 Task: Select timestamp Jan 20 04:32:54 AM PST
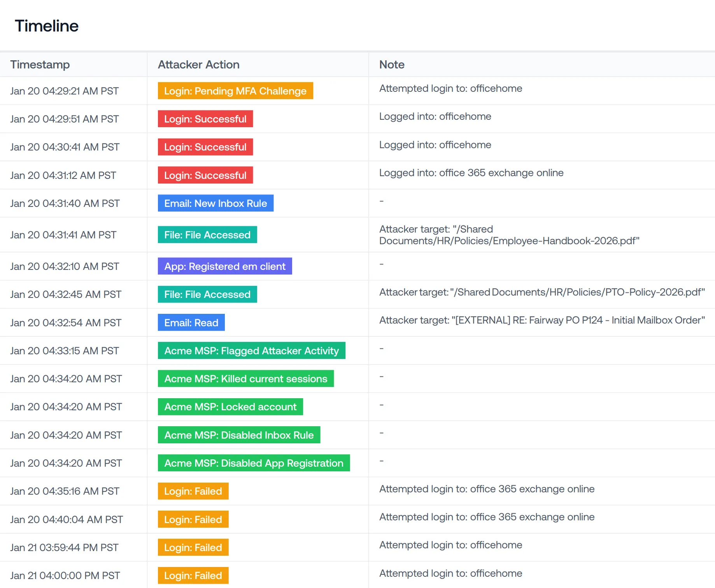pyautogui.click(x=66, y=323)
